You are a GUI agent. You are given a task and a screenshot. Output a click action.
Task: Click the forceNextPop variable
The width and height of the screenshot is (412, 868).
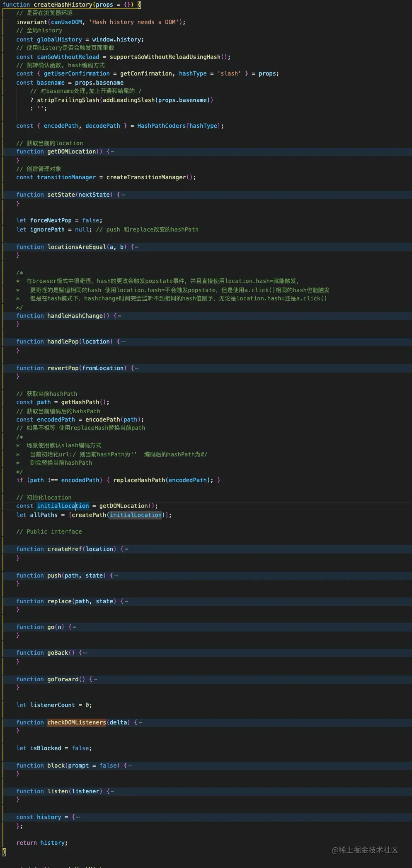(x=51, y=220)
